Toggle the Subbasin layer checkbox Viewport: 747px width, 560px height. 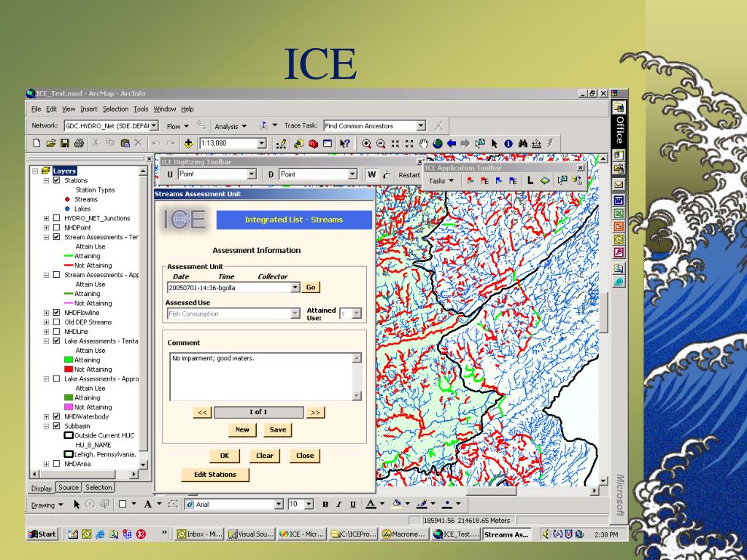56,426
